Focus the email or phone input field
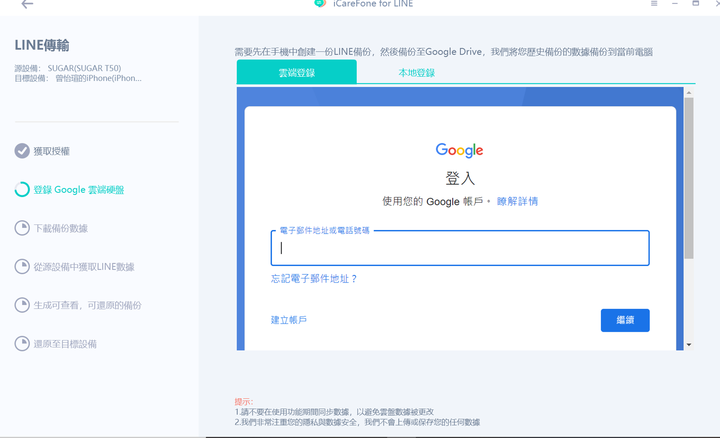Viewport: 720px width, 438px height. (x=460, y=248)
